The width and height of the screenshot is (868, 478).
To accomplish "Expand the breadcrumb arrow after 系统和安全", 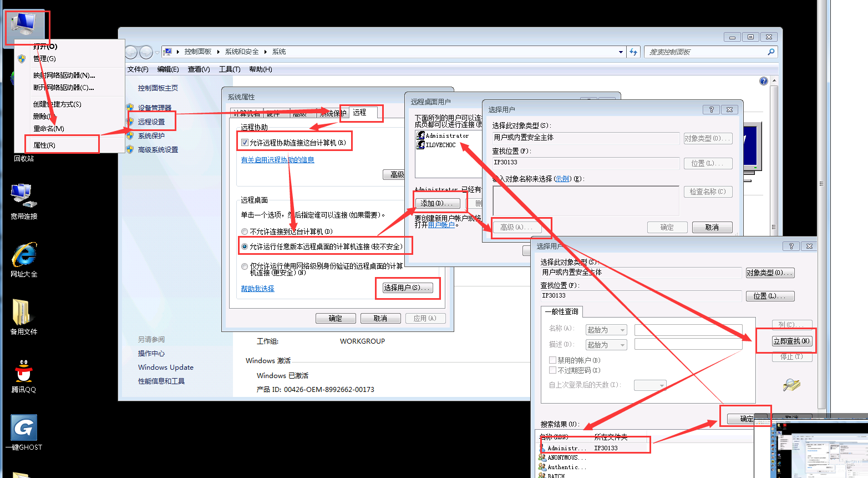I will tap(266, 52).
